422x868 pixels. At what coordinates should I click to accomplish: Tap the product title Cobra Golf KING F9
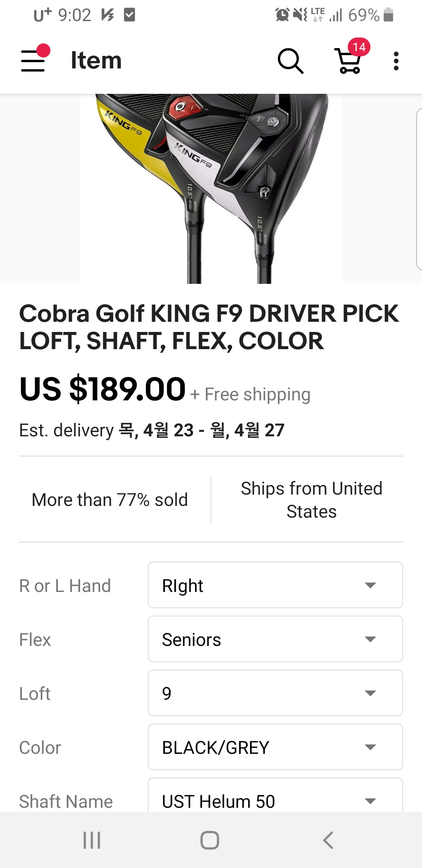pos(209,327)
